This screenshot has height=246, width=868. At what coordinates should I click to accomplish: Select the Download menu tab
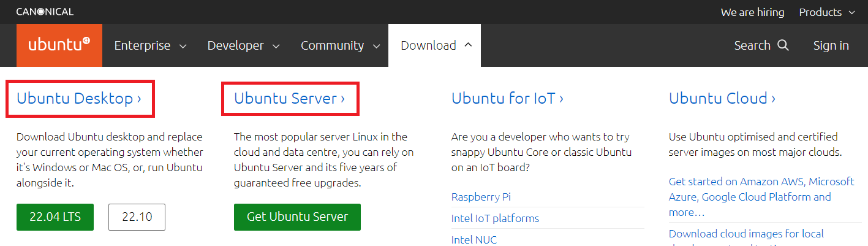434,45
